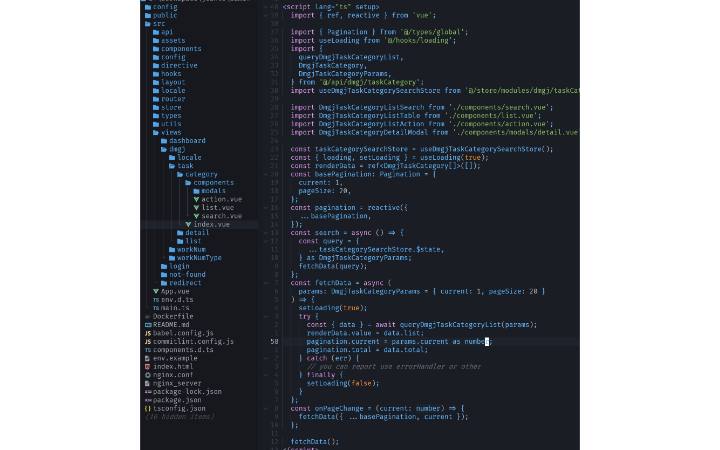Collapse the open views folder
720x450 pixels.
click(156, 132)
